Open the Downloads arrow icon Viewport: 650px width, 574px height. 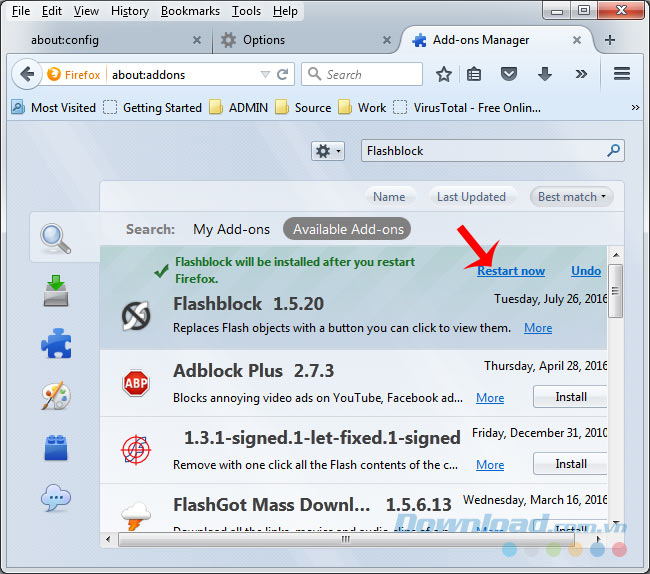tap(545, 75)
